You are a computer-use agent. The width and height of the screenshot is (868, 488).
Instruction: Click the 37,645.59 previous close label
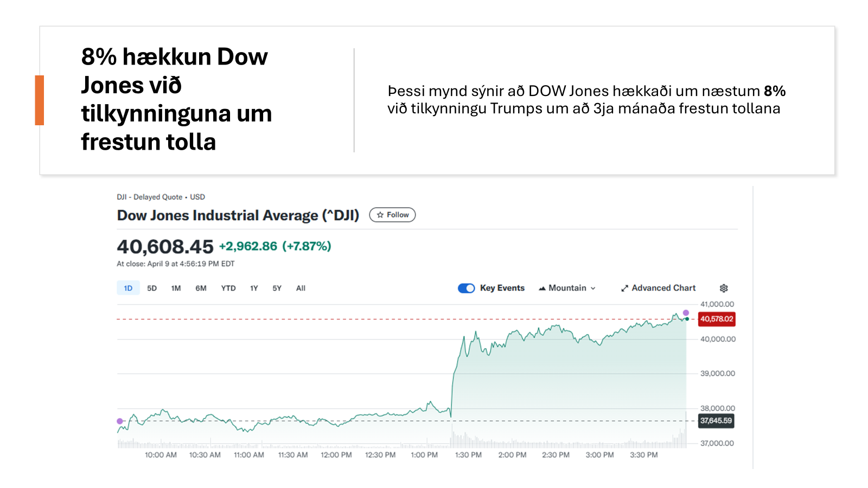pyautogui.click(x=716, y=421)
